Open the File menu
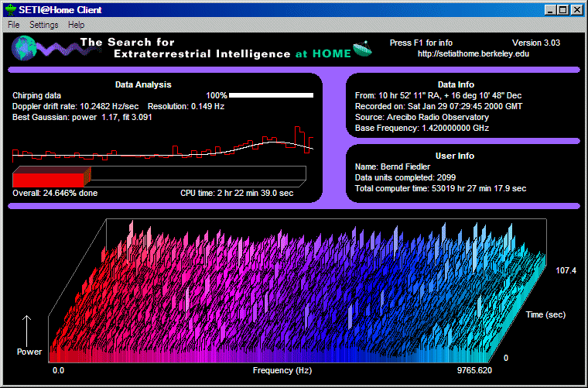 click(x=13, y=25)
